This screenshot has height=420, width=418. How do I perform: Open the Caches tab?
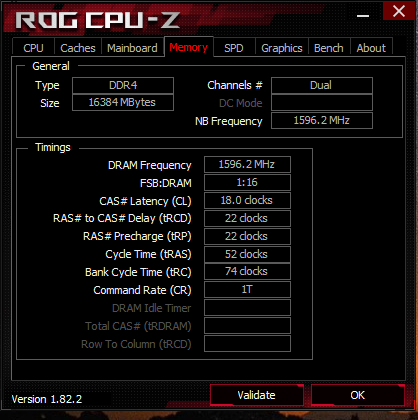click(78, 48)
